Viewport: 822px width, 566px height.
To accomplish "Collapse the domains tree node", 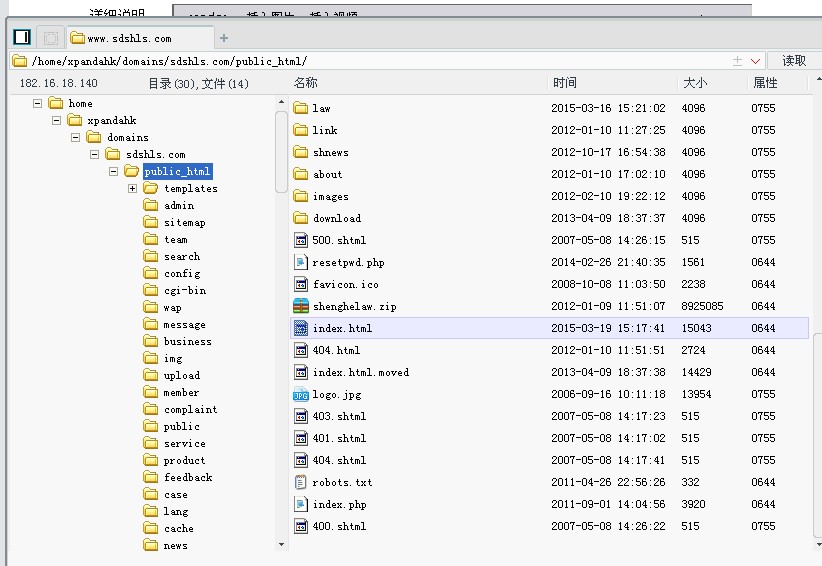I will click(75, 137).
